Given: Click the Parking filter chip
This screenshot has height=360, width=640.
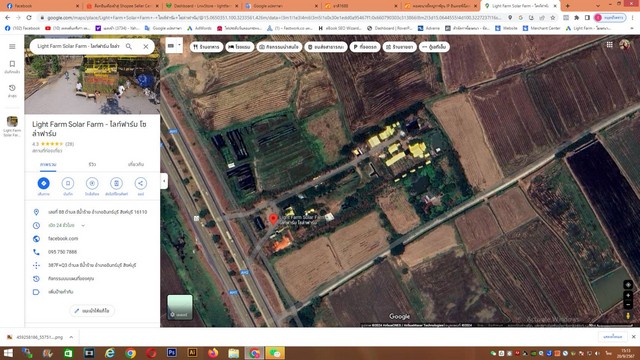Looking at the screenshot, I should pos(365,47).
